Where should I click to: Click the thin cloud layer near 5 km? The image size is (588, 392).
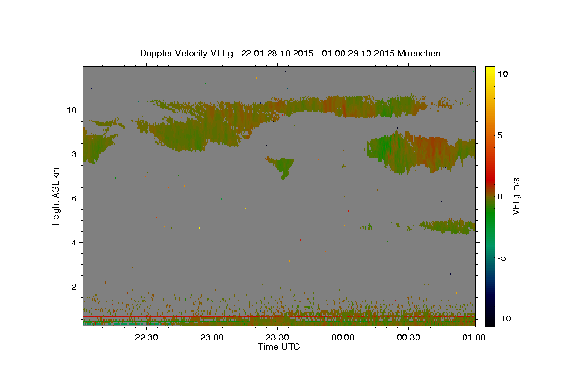pos(448,226)
